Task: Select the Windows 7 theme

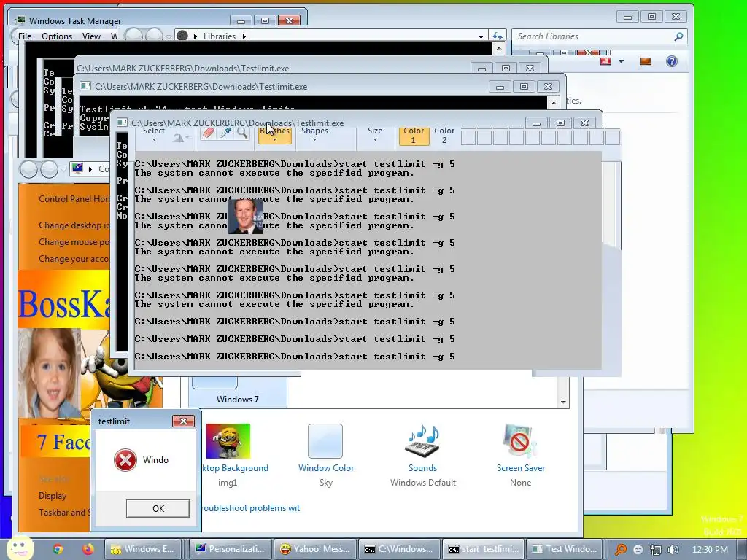Action: pyautogui.click(x=238, y=391)
